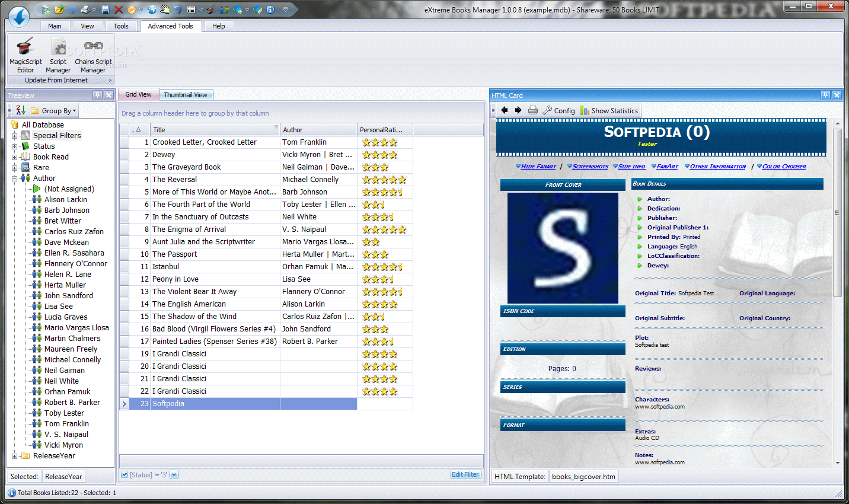Click the open folder icon in quick toolbar

59,9
